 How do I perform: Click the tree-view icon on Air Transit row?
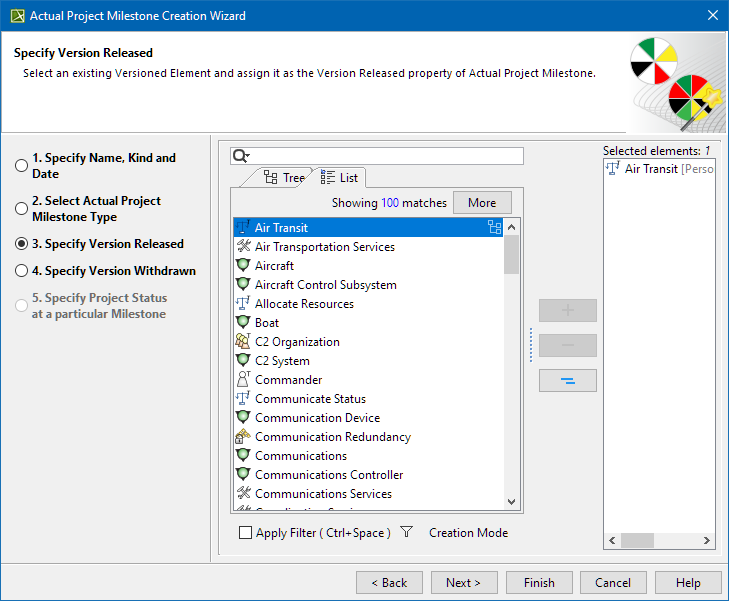(494, 227)
